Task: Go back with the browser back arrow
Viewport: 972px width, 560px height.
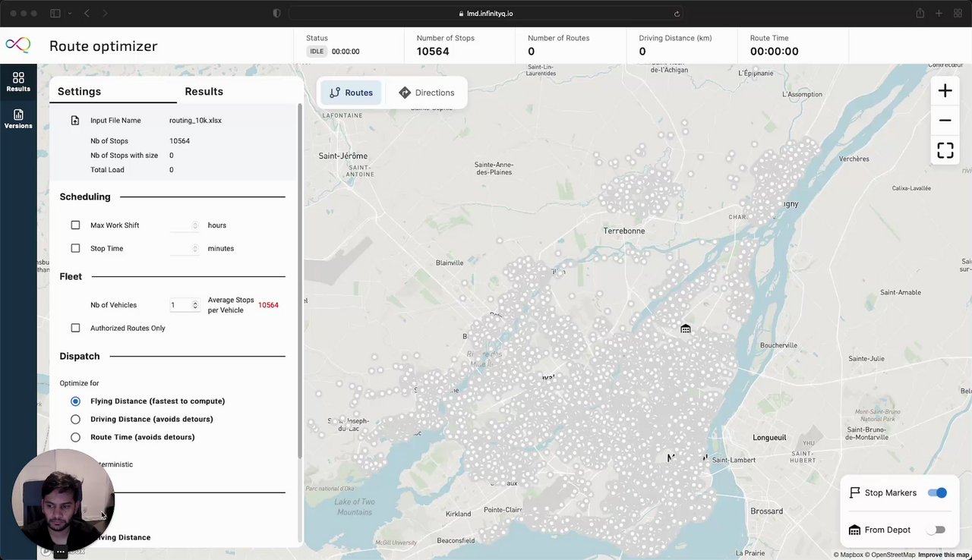Action: tap(87, 14)
